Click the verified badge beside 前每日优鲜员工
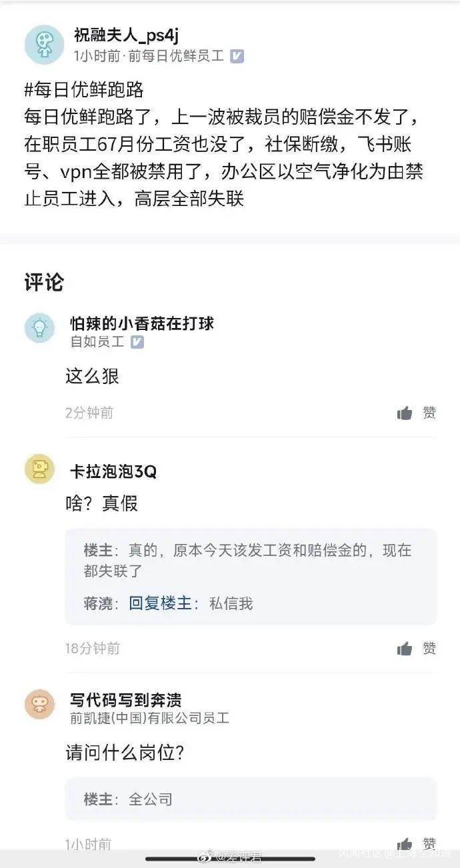The width and height of the screenshot is (460, 868). click(x=237, y=57)
